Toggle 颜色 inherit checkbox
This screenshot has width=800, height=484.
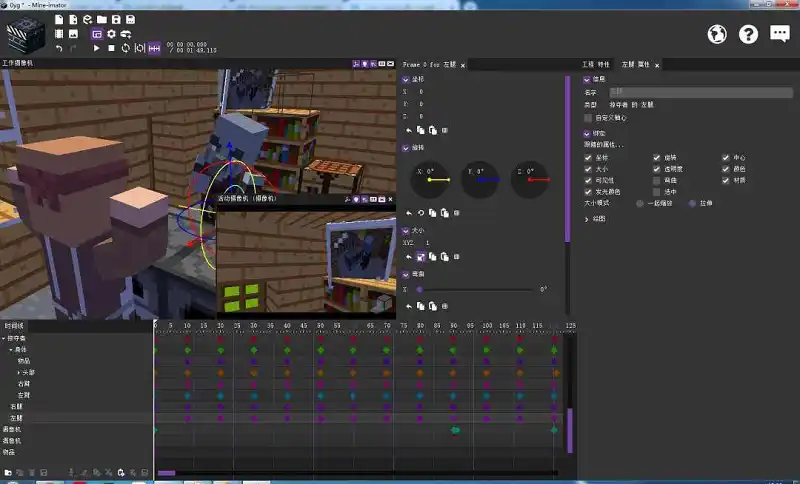click(726, 169)
